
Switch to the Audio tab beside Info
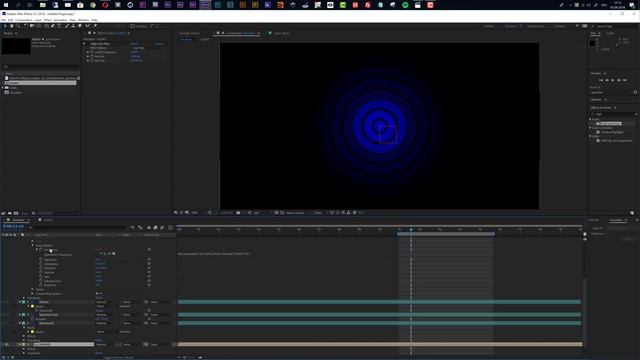pyautogui.click(x=610, y=33)
